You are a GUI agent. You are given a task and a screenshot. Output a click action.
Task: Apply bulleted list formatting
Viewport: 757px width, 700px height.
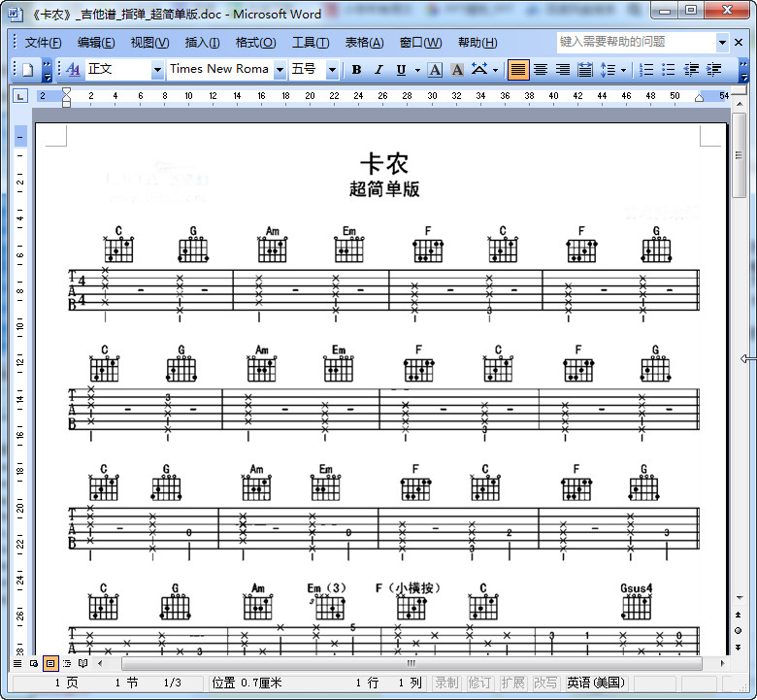(x=668, y=70)
